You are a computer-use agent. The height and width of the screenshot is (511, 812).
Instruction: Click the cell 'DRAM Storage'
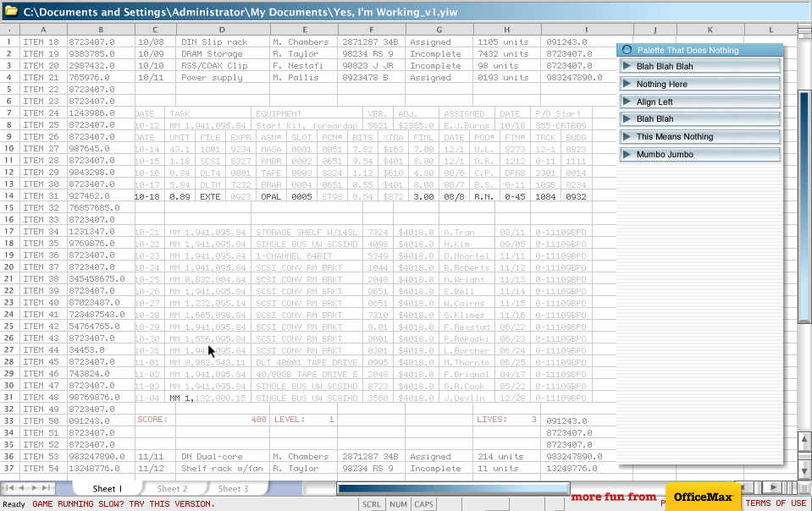pyautogui.click(x=223, y=54)
